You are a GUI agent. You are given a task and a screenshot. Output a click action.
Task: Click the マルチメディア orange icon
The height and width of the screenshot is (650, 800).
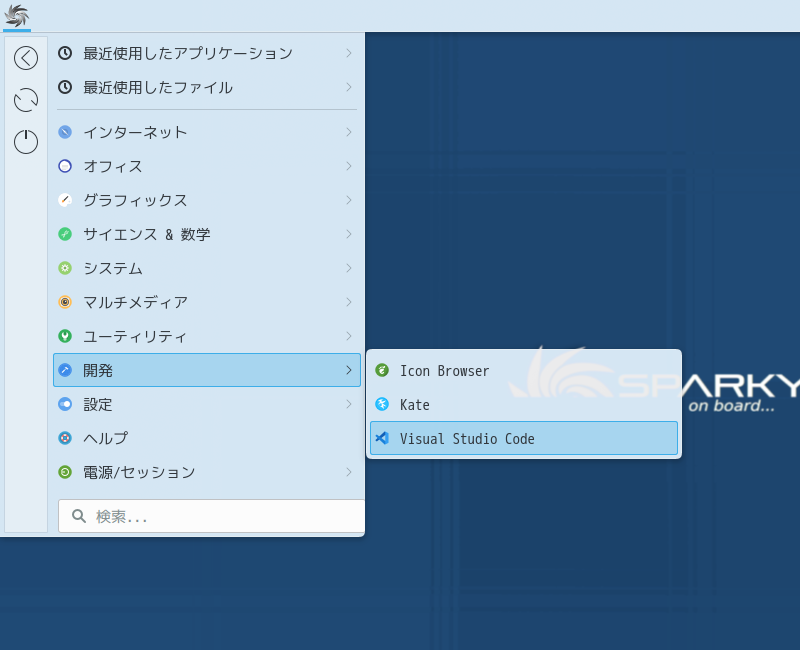point(65,302)
